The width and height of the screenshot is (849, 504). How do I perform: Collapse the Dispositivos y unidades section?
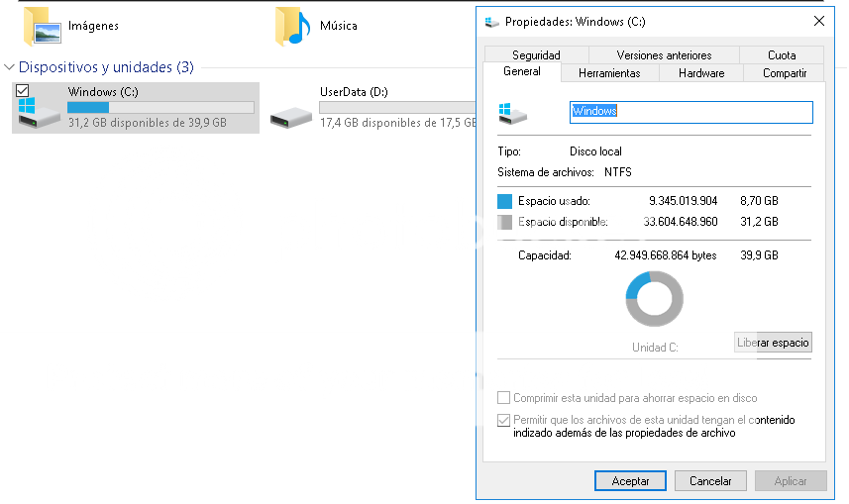[10, 67]
